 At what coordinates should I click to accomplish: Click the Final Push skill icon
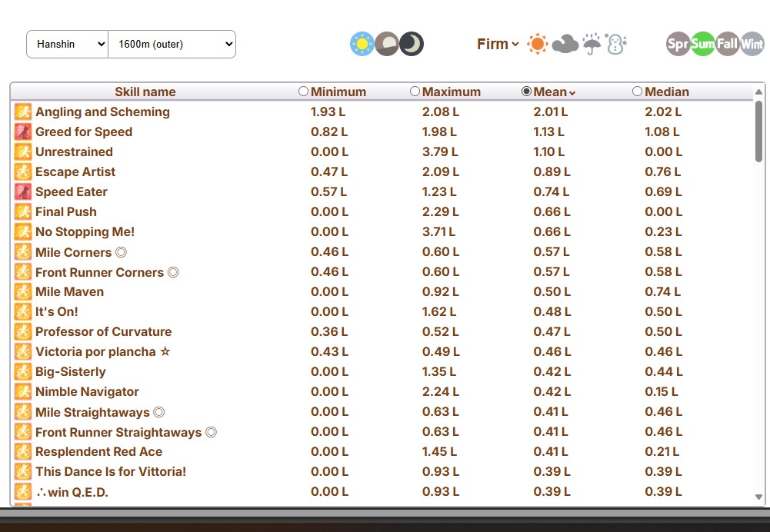coord(22,212)
